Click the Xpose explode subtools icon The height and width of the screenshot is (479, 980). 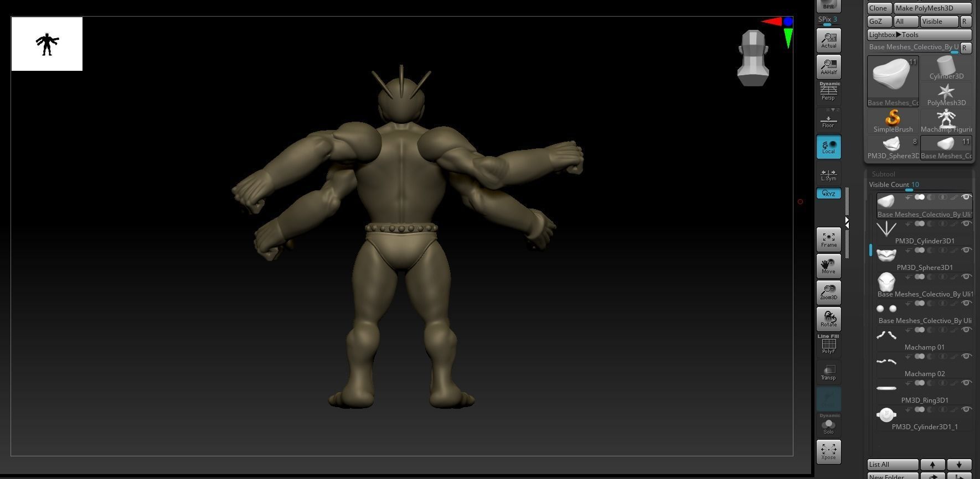pos(828,451)
